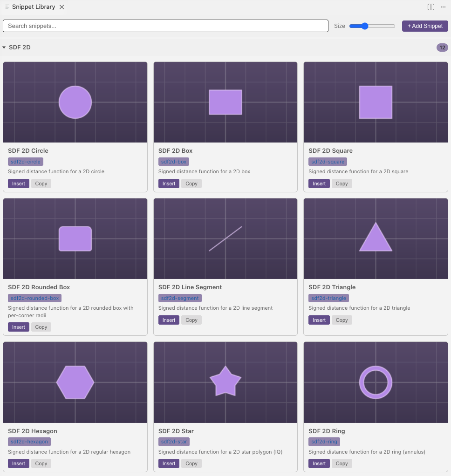Click the SDF 2D Circle title

(x=28, y=150)
